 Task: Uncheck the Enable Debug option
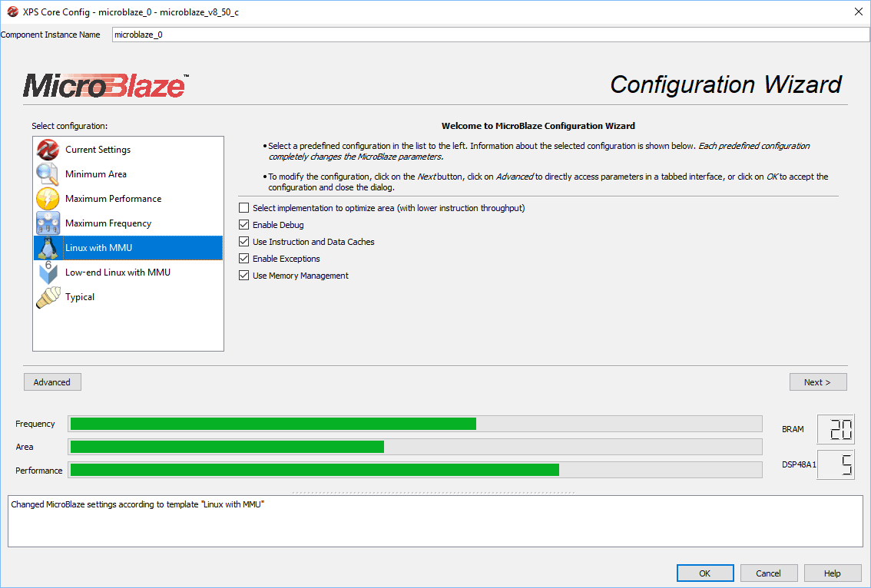244,225
